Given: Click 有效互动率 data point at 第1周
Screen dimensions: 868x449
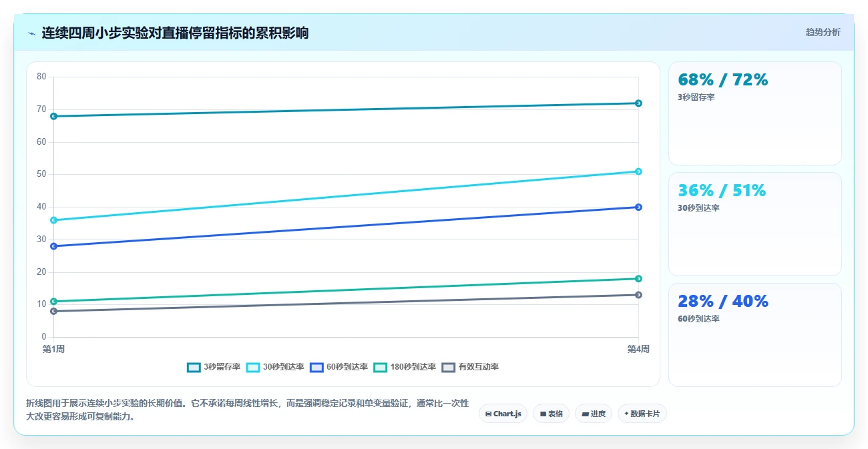Looking at the screenshot, I should tap(53, 311).
